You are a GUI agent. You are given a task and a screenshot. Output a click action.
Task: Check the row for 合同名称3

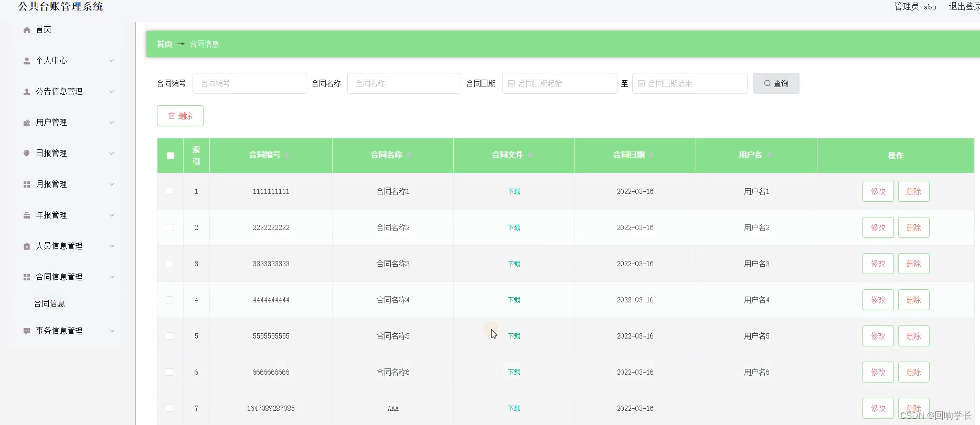169,264
